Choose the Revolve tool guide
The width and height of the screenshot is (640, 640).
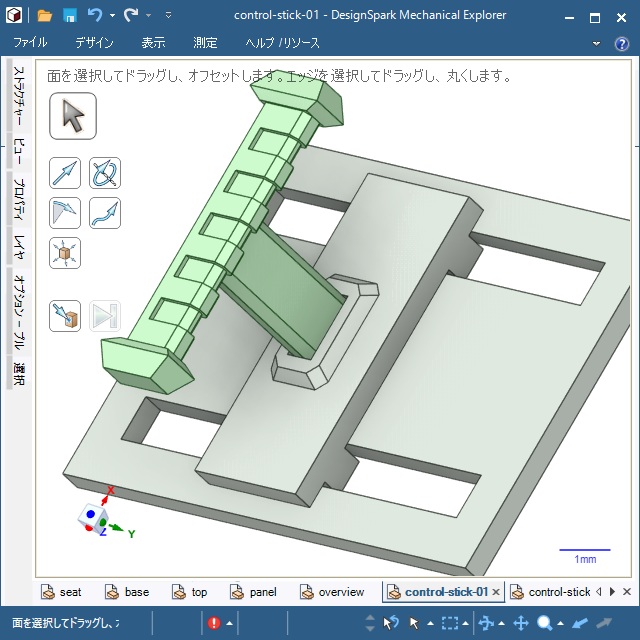coord(104,173)
